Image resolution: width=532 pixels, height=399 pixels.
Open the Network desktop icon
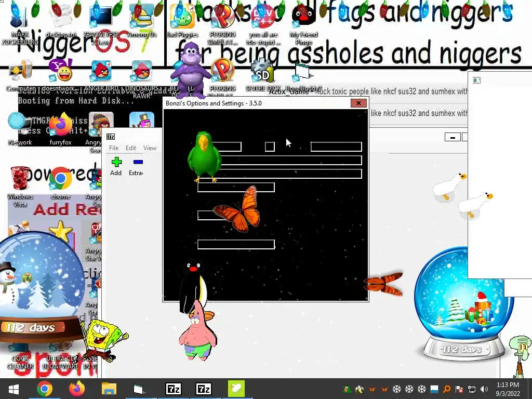(x=20, y=129)
